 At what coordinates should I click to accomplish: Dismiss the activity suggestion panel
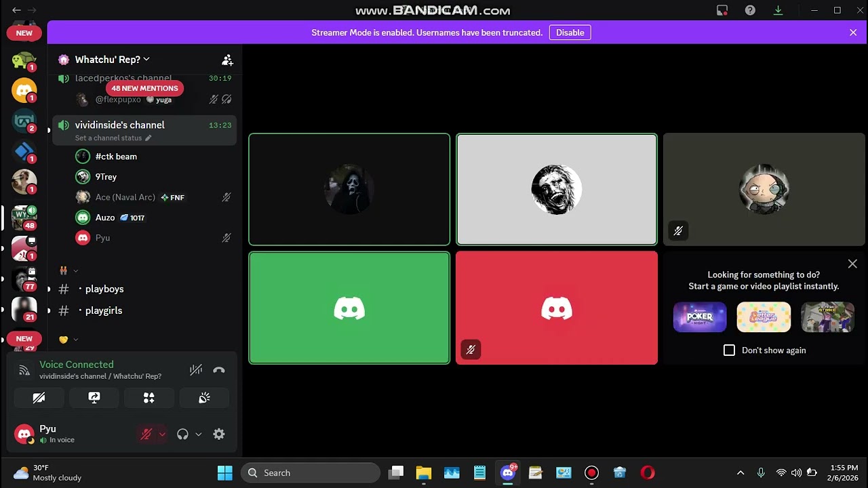click(852, 264)
